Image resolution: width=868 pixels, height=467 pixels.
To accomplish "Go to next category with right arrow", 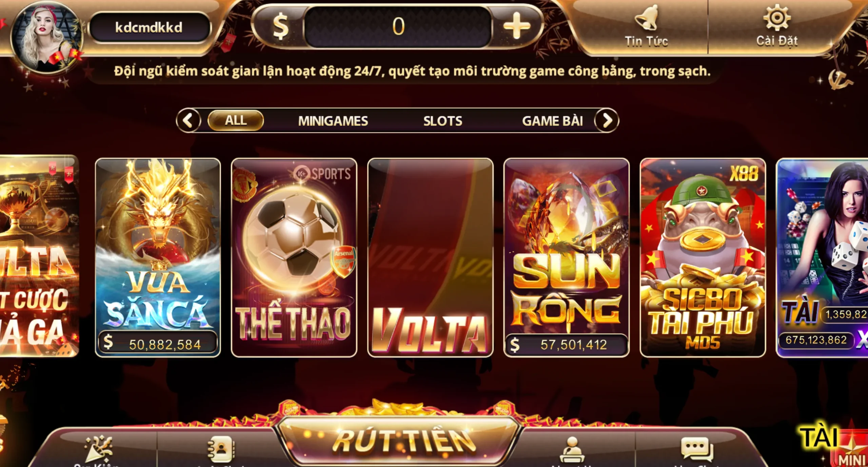I will pos(607,120).
